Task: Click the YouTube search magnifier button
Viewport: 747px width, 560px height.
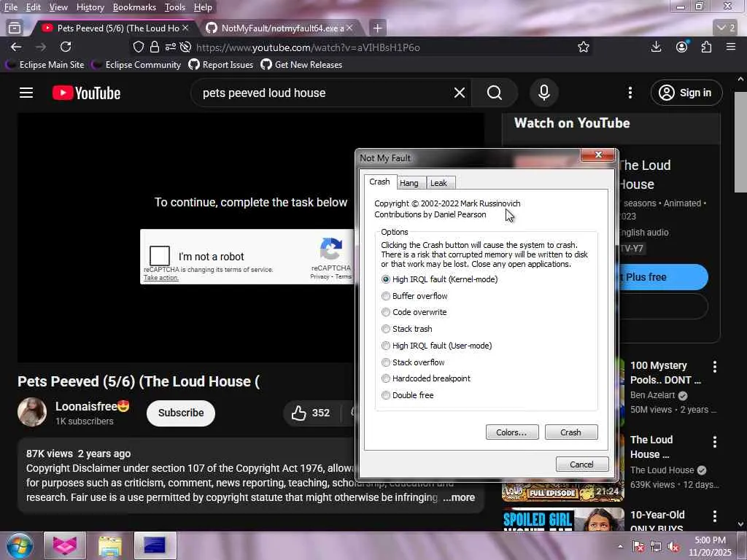Action: tap(495, 93)
